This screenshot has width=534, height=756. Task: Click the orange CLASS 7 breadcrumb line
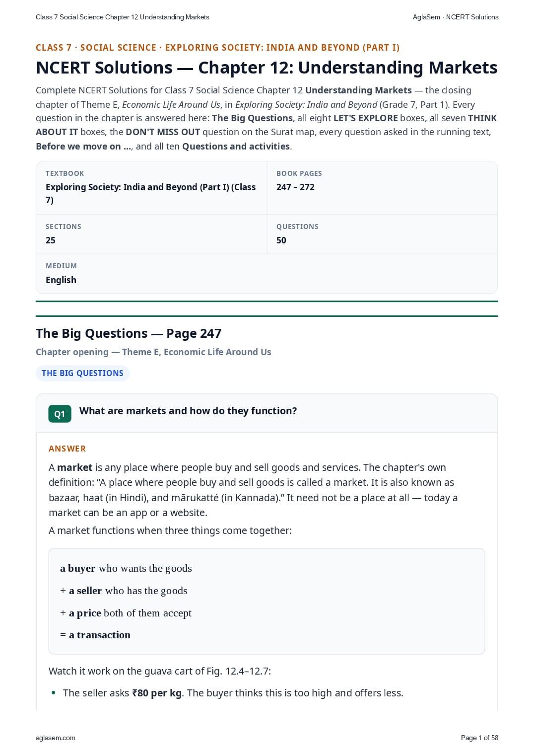coord(217,48)
